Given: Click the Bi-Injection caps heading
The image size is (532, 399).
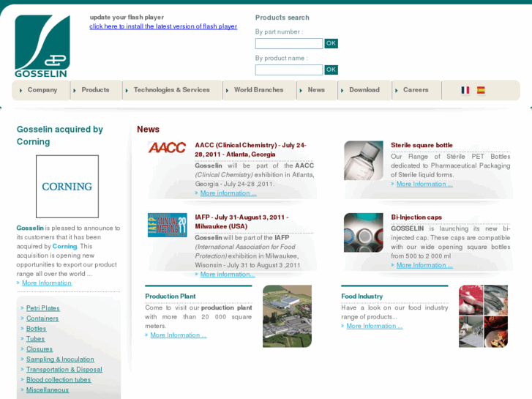Looking at the screenshot, I should pyautogui.click(x=416, y=217).
